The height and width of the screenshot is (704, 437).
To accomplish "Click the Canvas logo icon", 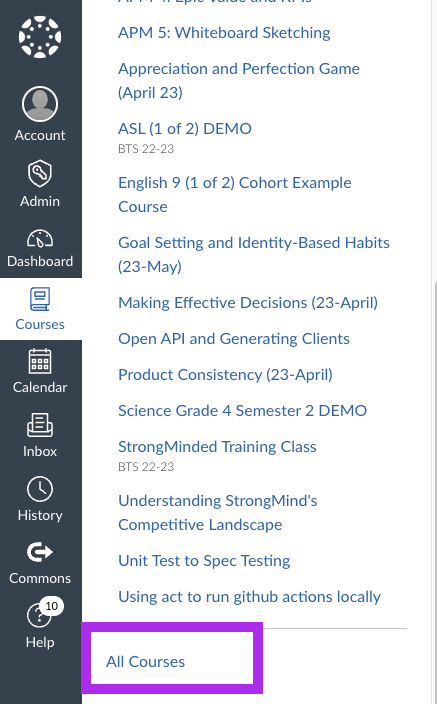I will tap(40, 37).
